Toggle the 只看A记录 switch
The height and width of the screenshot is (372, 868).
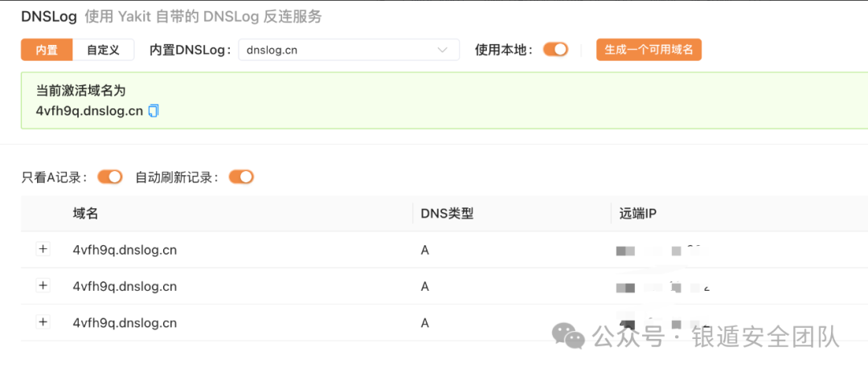click(110, 177)
